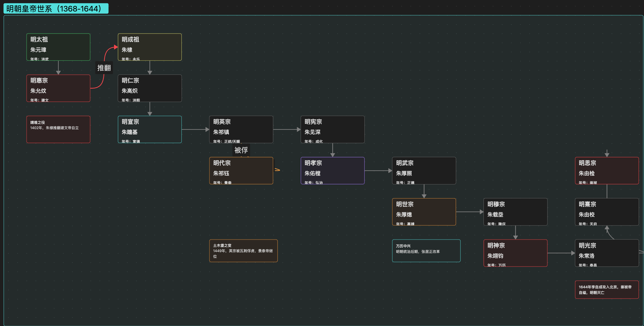Select the 明惠宗 朱允炆 card
644x326 pixels.
point(58,88)
